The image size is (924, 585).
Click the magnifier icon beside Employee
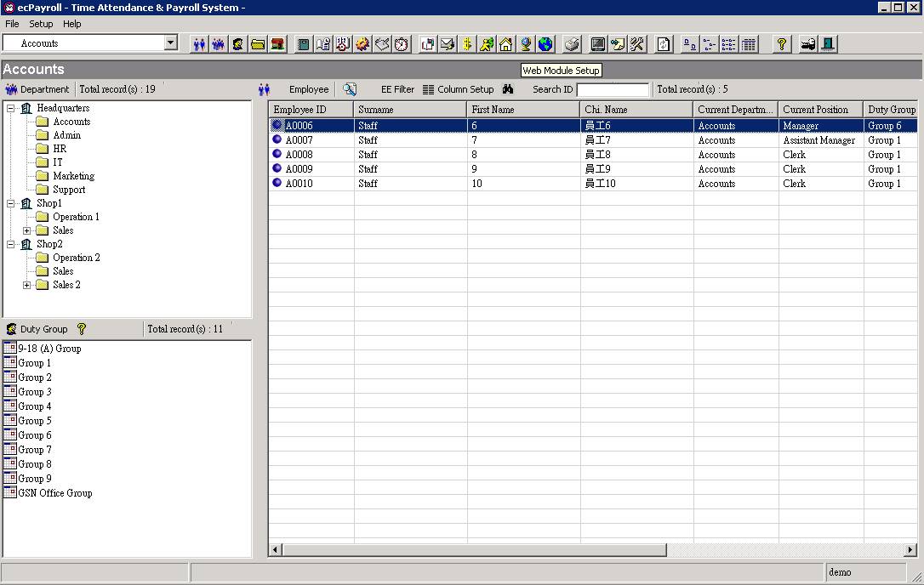(350, 89)
